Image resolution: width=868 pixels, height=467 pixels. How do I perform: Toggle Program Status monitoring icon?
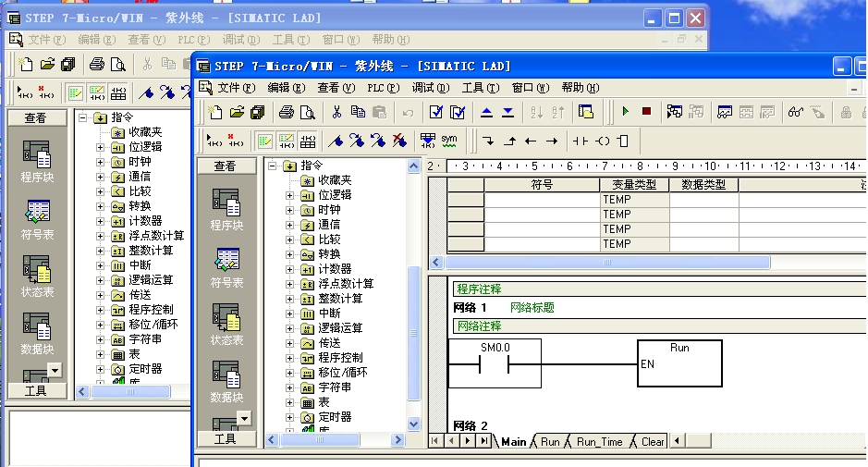675,112
